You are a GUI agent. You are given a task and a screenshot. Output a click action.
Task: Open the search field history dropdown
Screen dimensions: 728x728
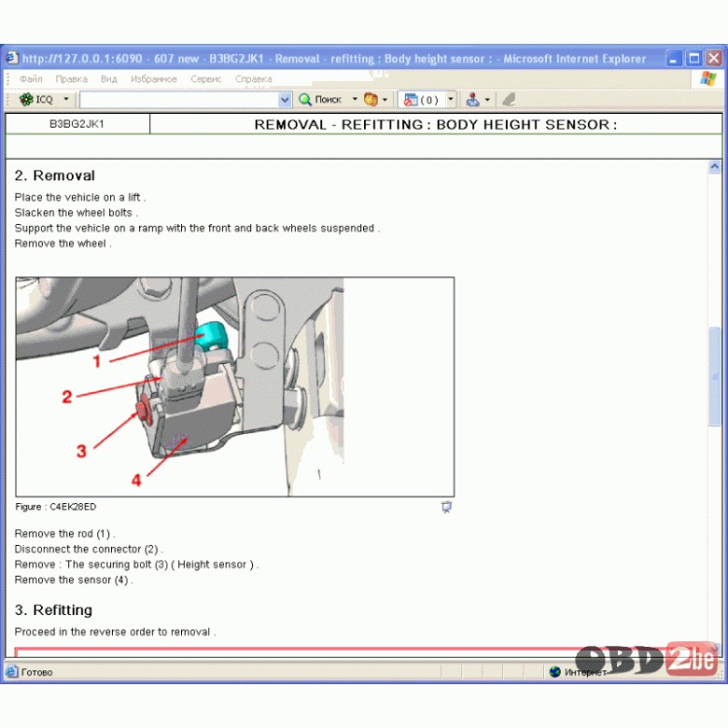coord(285,99)
